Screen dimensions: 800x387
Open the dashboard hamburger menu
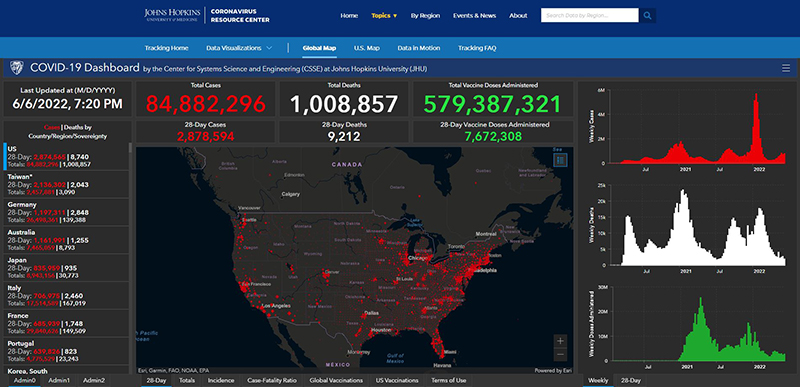point(786,68)
